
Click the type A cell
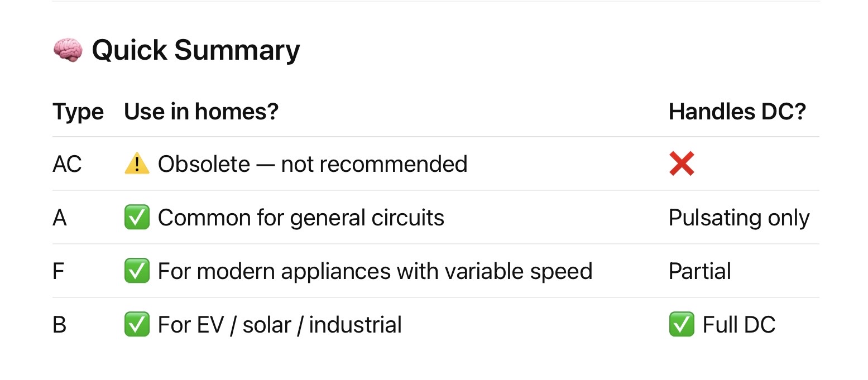[x=60, y=218]
